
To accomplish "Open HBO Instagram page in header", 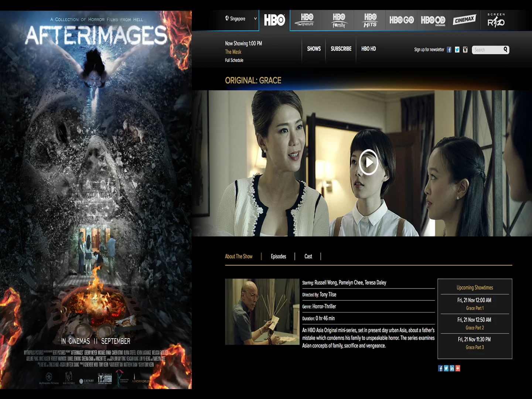I will pyautogui.click(x=465, y=50).
